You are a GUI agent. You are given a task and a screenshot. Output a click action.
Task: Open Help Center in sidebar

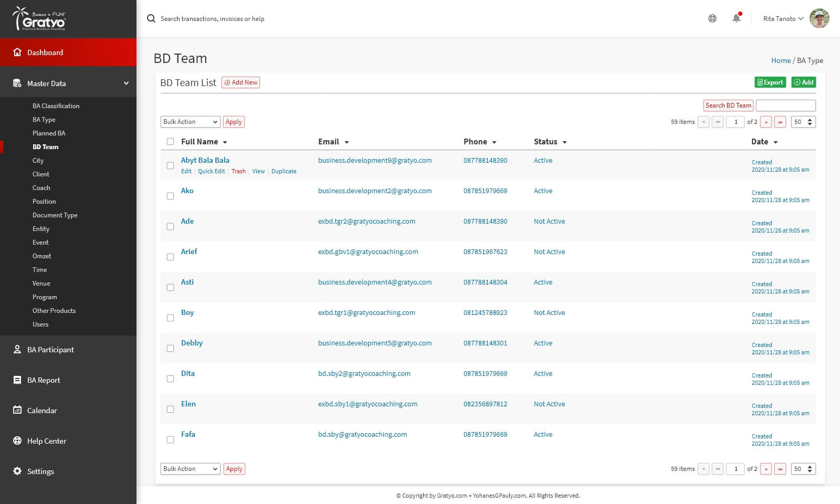coord(47,441)
